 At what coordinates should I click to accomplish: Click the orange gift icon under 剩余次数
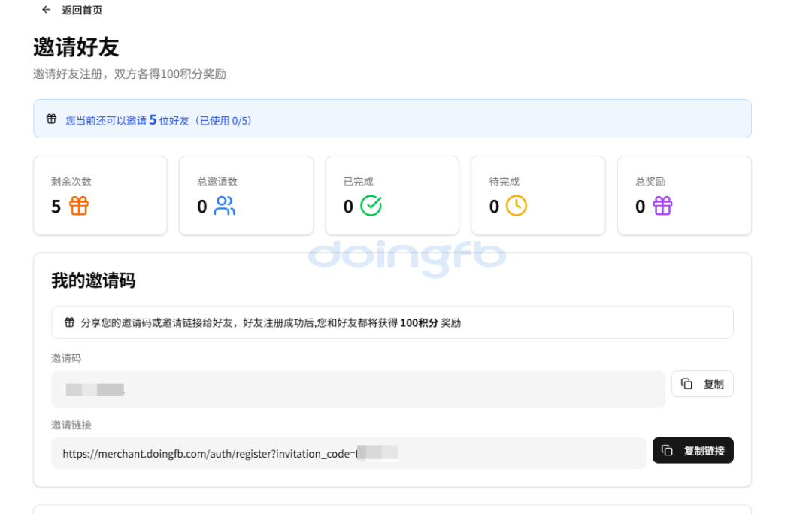tap(79, 206)
